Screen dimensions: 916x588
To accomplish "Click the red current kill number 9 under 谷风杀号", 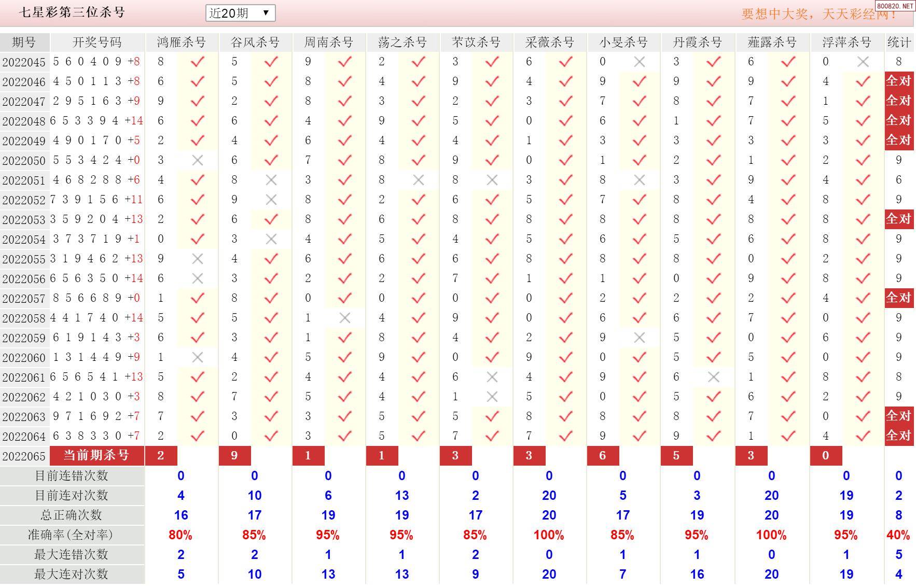I will tap(234, 456).
